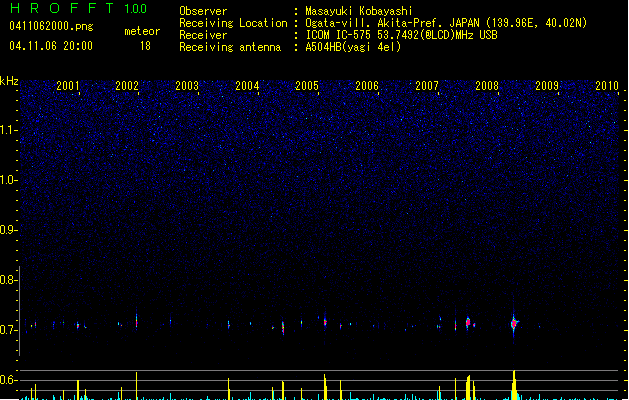Click the meteor count value 18
Screen dimensions: 629x400
145,46
